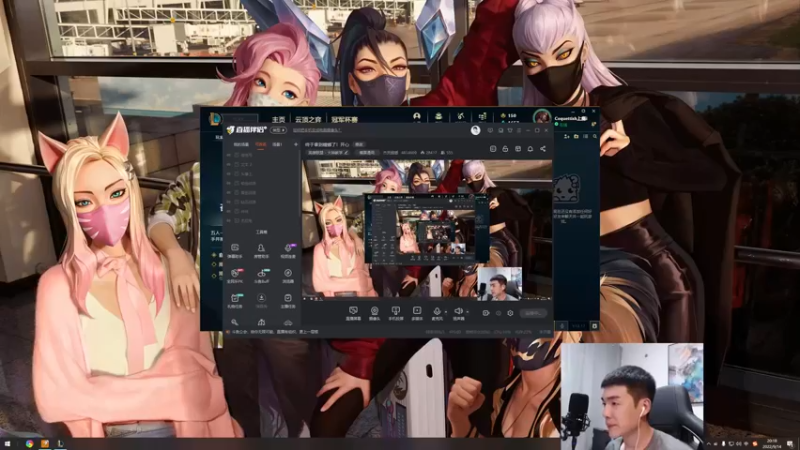Screen dimensions: 800x450
Task: Click the list view icon in friends panel
Action: click(585, 136)
